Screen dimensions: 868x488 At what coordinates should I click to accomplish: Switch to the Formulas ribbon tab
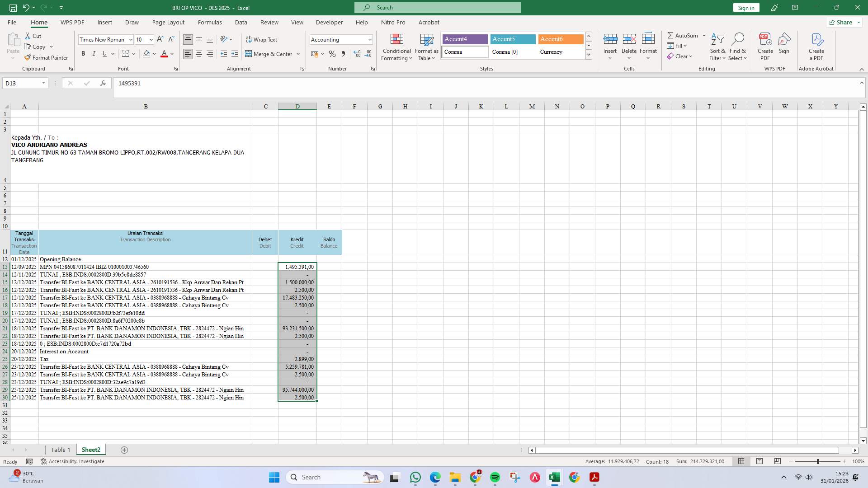point(210,22)
